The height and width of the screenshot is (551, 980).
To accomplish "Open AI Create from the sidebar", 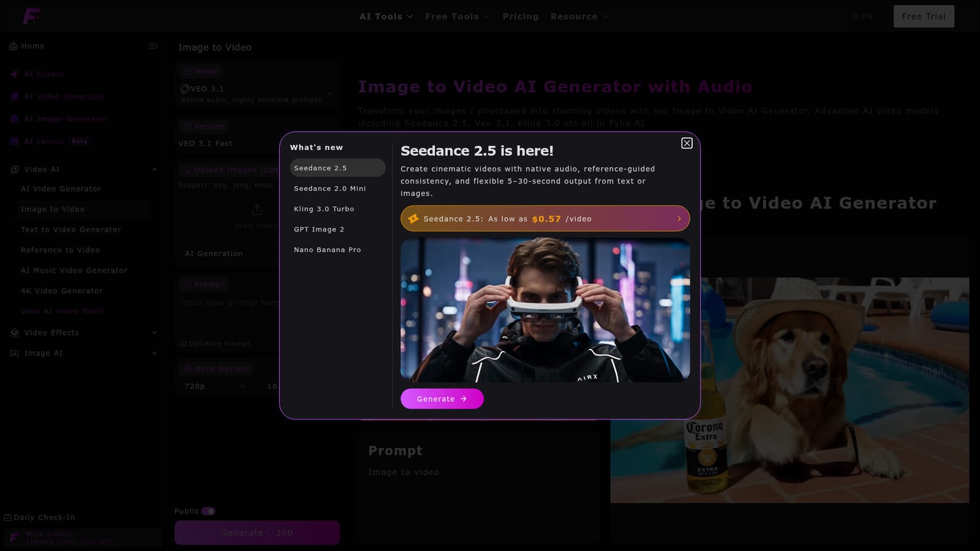I will 37,74.
